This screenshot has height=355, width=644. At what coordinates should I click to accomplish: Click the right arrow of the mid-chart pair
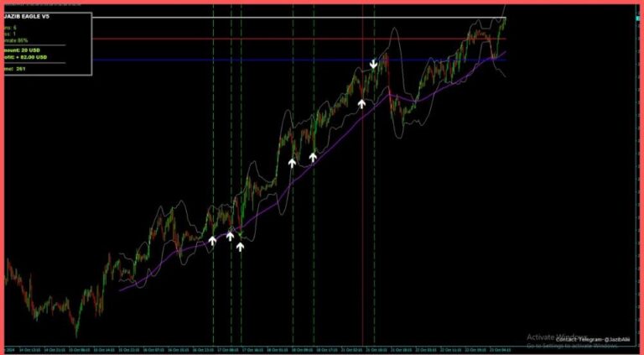pos(313,157)
